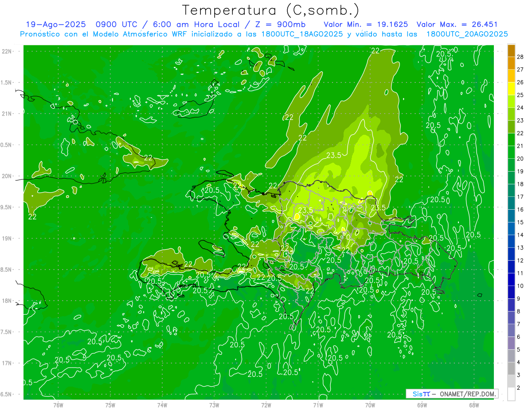
Task: Click the legend value 28
Action: (x=520, y=56)
